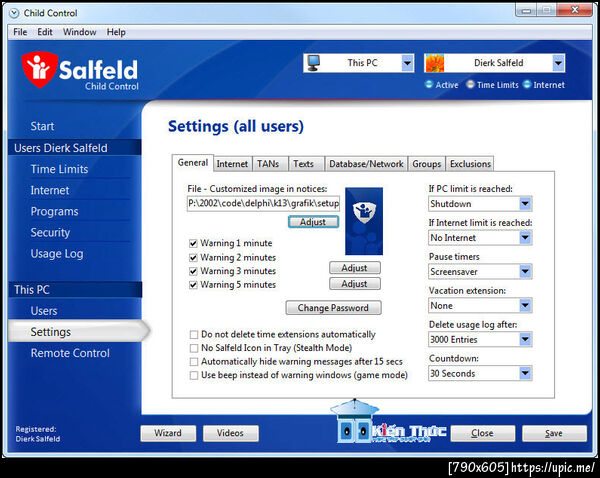Switch to the Groups tab
The image size is (600, 478).
(427, 164)
